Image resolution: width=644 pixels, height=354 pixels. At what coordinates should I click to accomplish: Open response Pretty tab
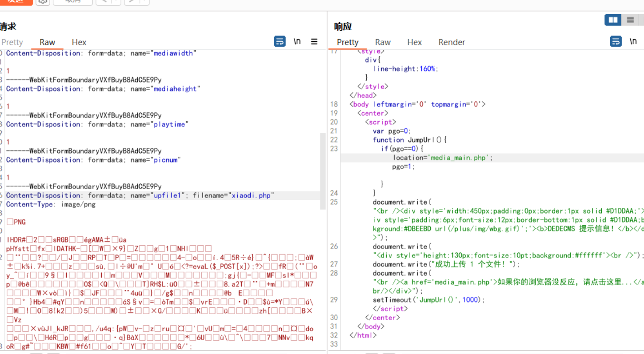coord(348,42)
